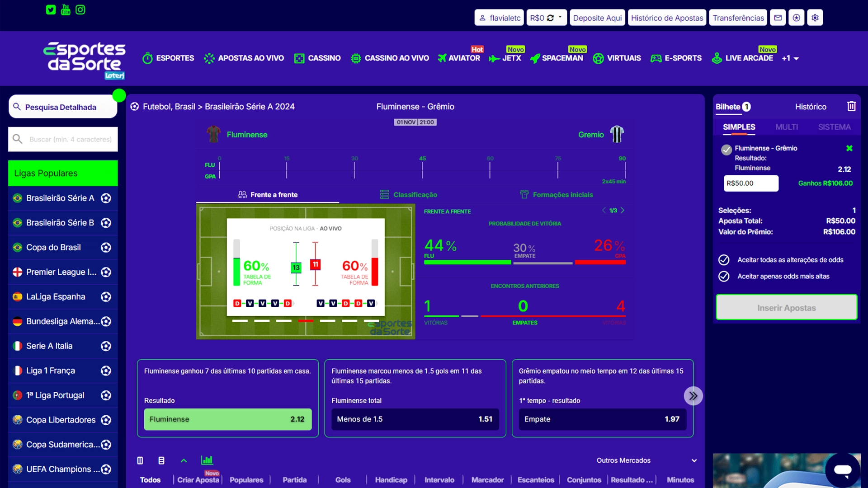Switch bet slip to SISTEMA

[x=834, y=127]
